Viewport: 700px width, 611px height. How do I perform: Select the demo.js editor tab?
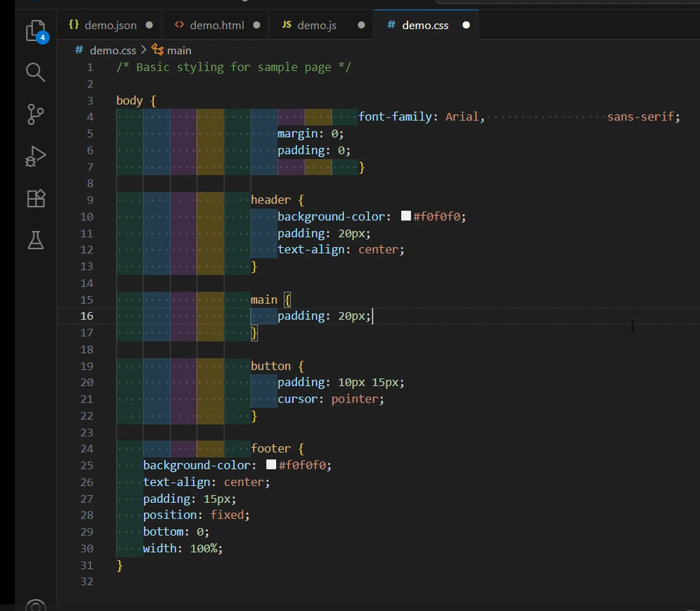pos(316,25)
